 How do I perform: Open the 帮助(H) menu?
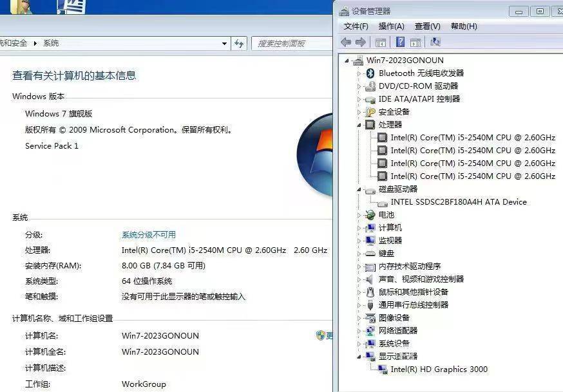click(464, 26)
